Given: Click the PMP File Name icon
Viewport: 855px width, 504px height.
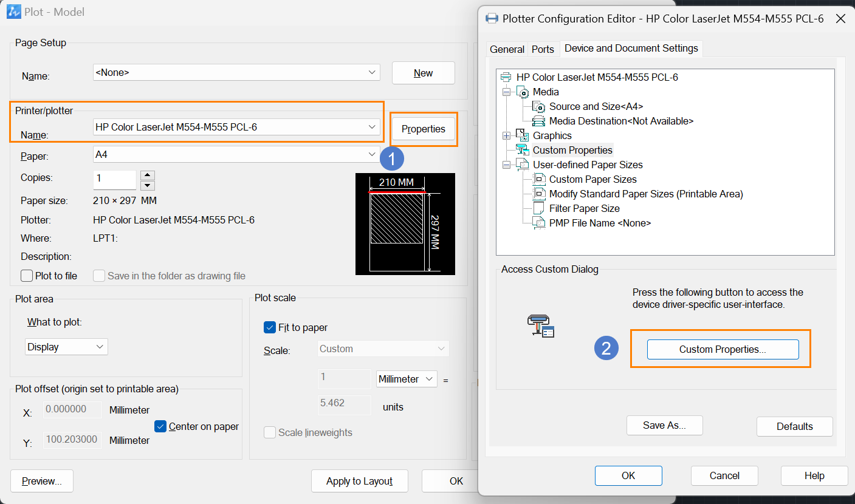Looking at the screenshot, I should tap(539, 223).
